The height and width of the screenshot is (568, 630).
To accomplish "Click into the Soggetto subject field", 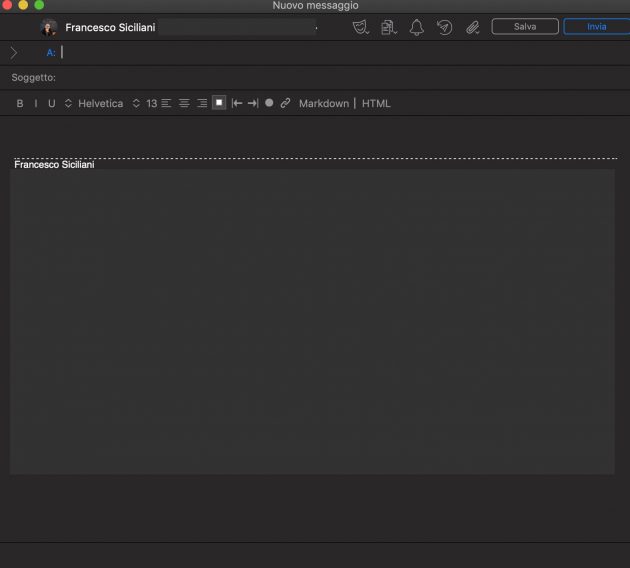I will [x=342, y=78].
